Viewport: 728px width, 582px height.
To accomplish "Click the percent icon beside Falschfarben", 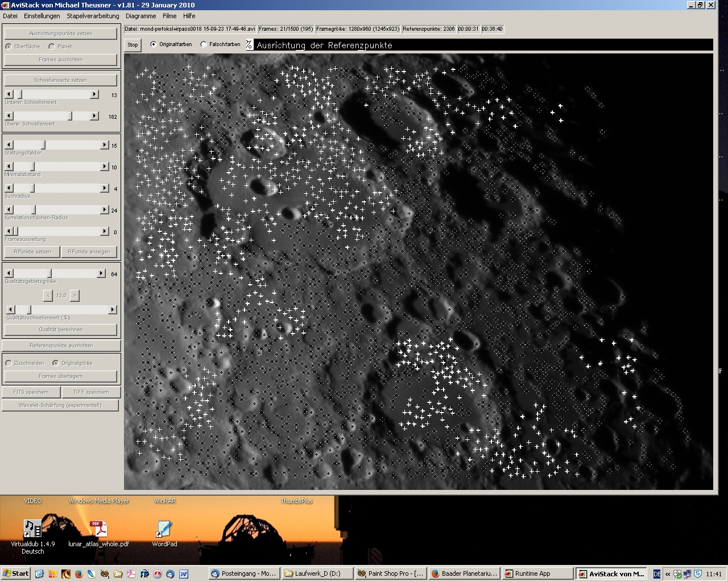I will coord(249,44).
